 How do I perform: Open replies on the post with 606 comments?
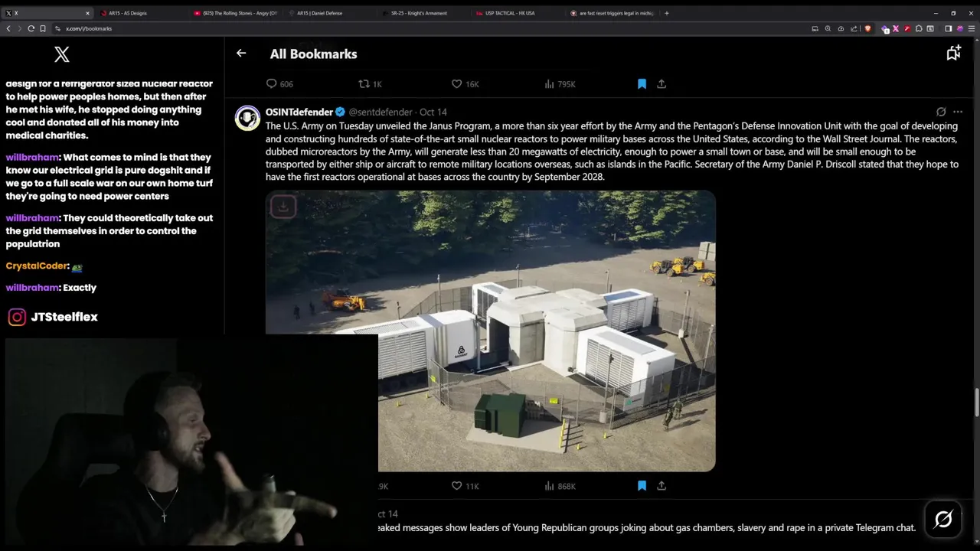pyautogui.click(x=279, y=83)
